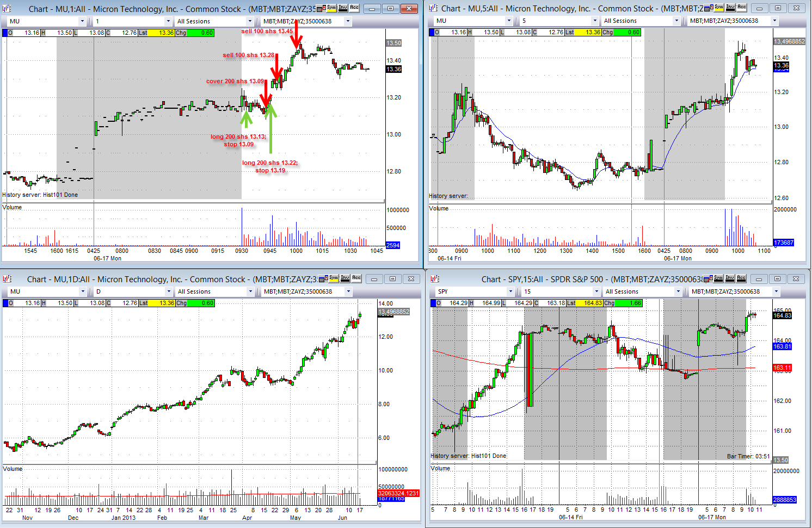Screen dimensions: 812x528
Task: Toggle the Inv link button in the SPY,15:All chart
Action: click(730, 278)
